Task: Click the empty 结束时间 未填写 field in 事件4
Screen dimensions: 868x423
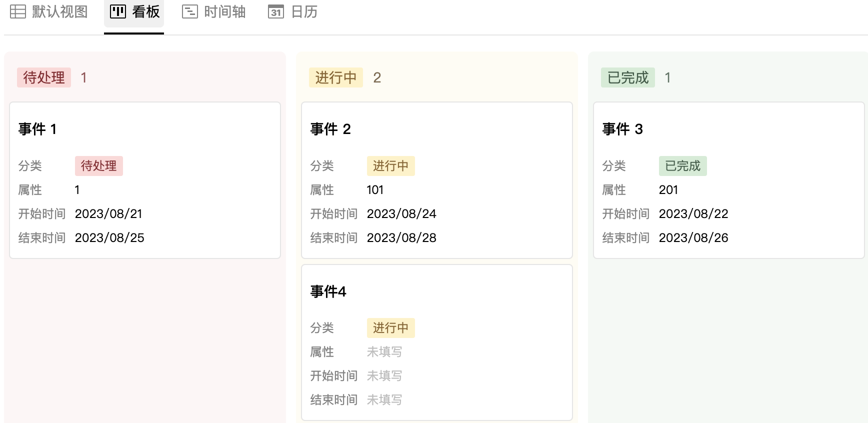Action: [x=384, y=400]
